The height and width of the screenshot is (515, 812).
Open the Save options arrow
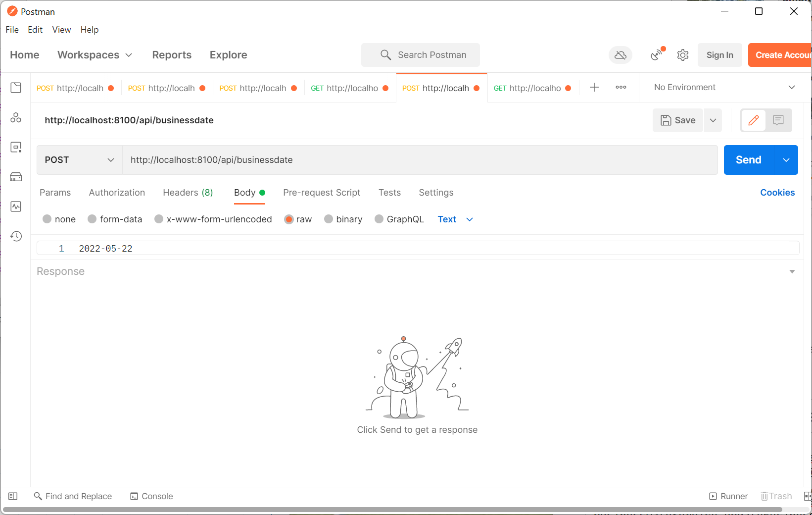pos(713,120)
